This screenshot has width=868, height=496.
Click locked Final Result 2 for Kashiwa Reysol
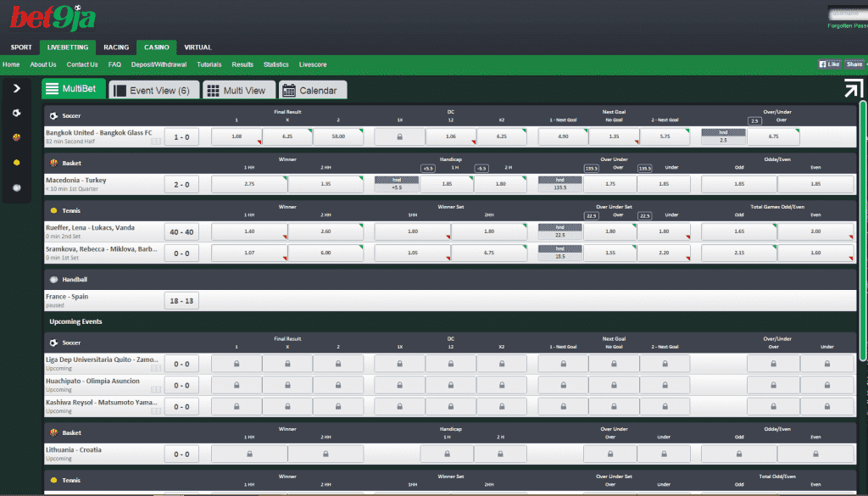click(x=338, y=406)
